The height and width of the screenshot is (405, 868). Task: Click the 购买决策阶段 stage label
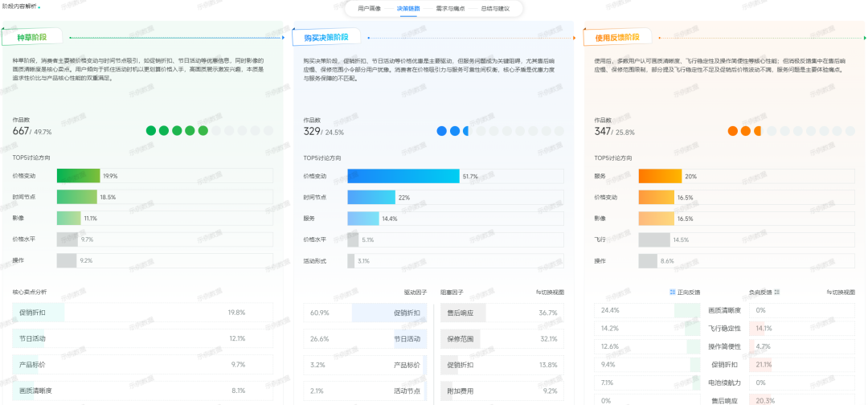pos(326,38)
